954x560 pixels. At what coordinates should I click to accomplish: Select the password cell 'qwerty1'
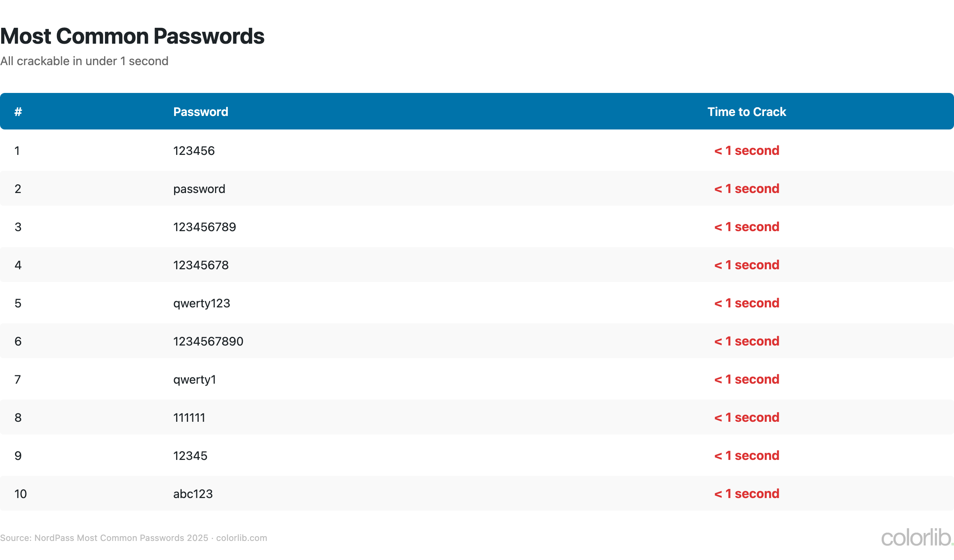(x=195, y=380)
